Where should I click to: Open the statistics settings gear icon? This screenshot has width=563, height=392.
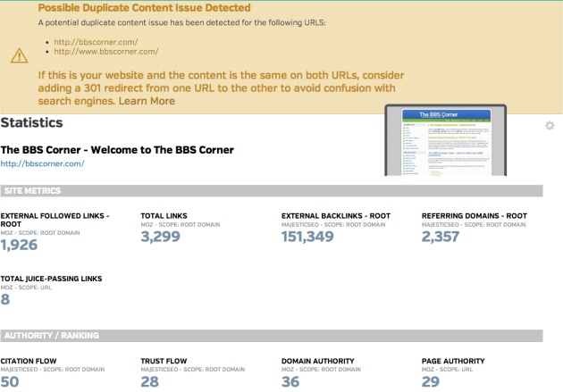[550, 126]
